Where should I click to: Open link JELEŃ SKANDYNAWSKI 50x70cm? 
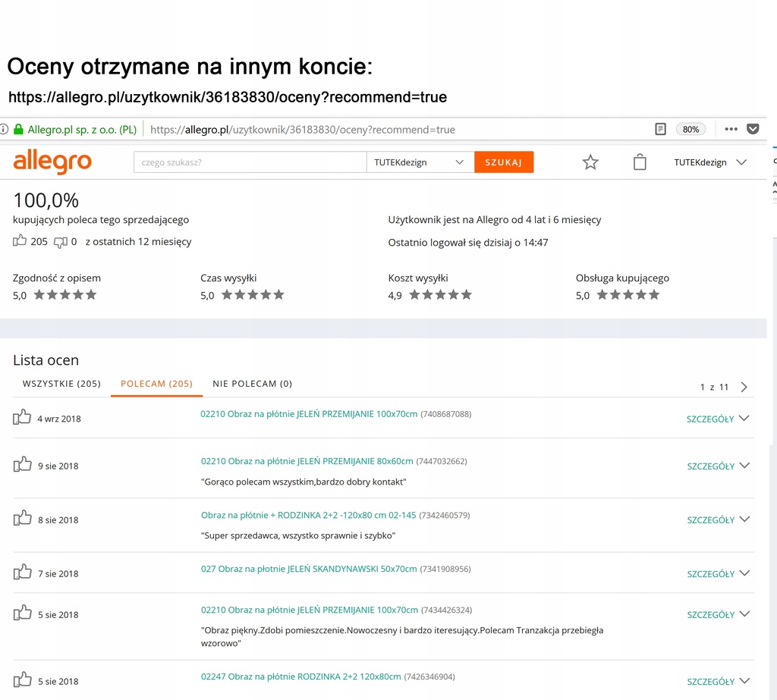[x=309, y=570]
